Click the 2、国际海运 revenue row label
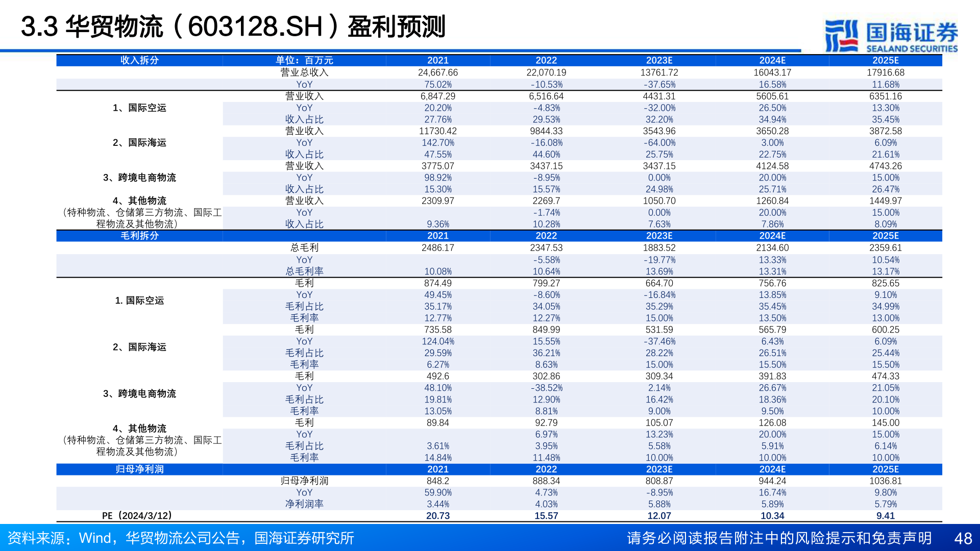The width and height of the screenshot is (980, 551). click(x=139, y=142)
